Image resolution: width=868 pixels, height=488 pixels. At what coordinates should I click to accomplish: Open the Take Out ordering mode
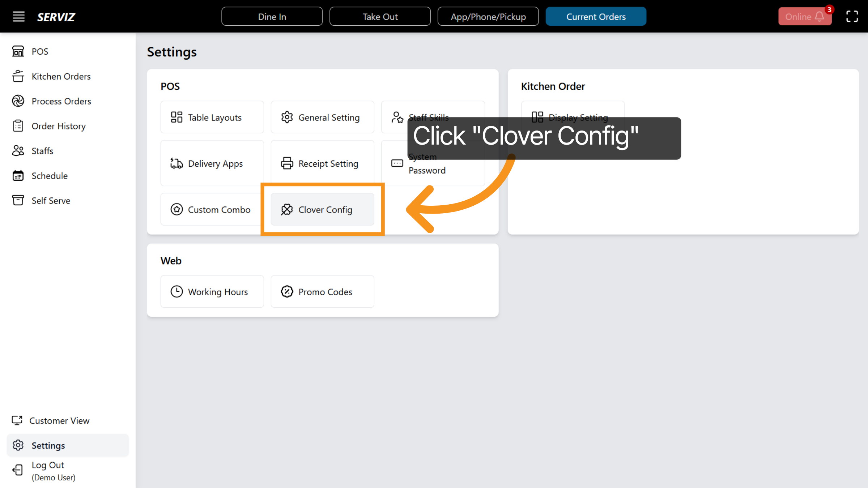pyautogui.click(x=380, y=16)
